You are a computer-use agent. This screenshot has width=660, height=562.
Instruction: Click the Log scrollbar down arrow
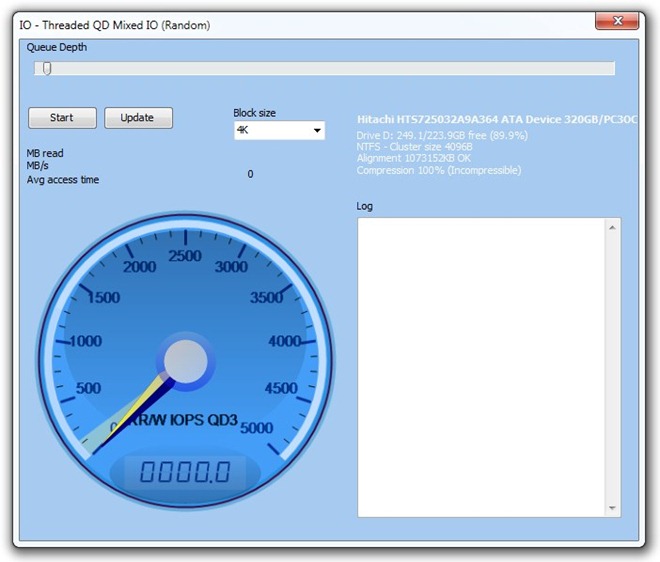point(612,508)
